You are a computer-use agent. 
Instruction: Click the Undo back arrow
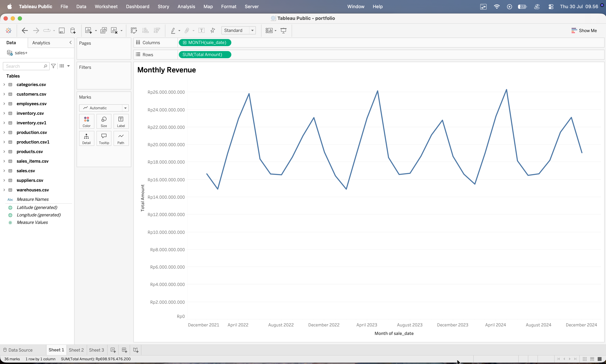pos(25,30)
